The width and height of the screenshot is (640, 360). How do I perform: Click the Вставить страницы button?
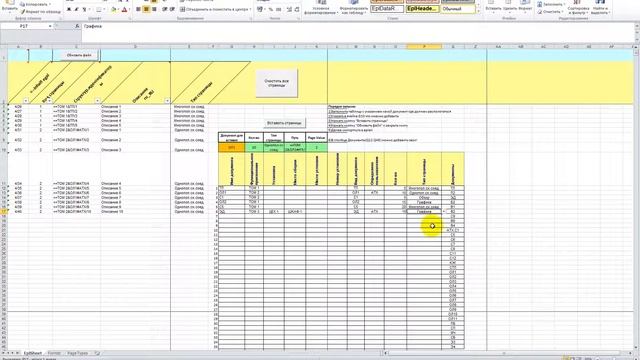(x=284, y=123)
